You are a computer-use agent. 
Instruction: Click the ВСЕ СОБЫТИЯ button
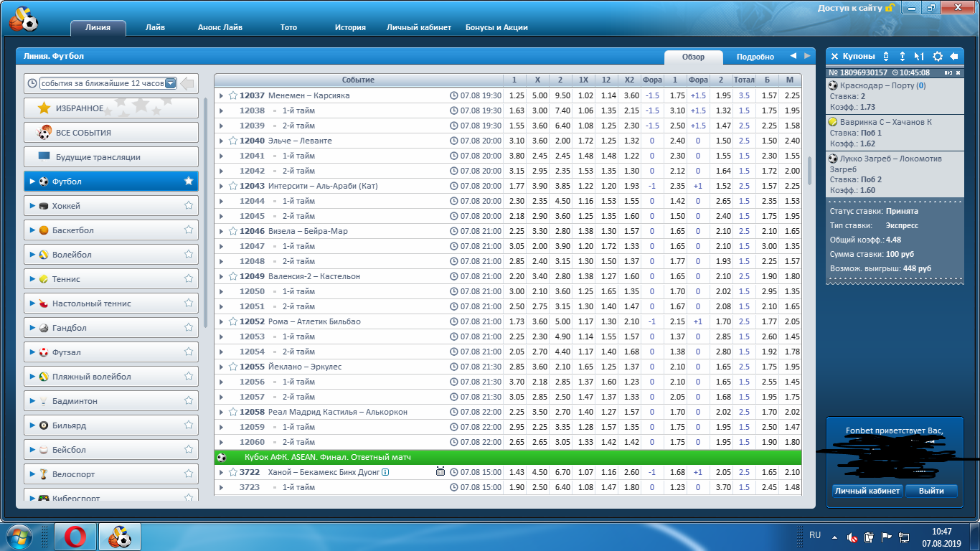coord(111,133)
